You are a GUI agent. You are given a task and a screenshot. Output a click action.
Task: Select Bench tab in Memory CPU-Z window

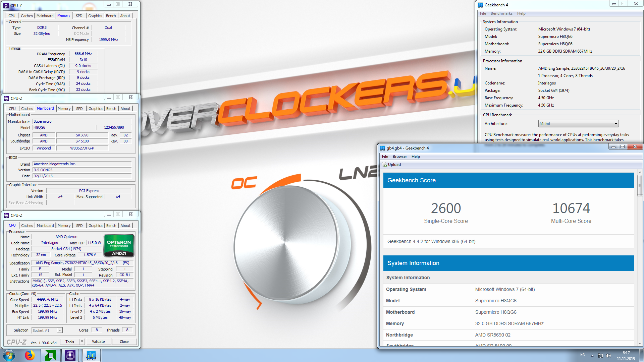111,16
